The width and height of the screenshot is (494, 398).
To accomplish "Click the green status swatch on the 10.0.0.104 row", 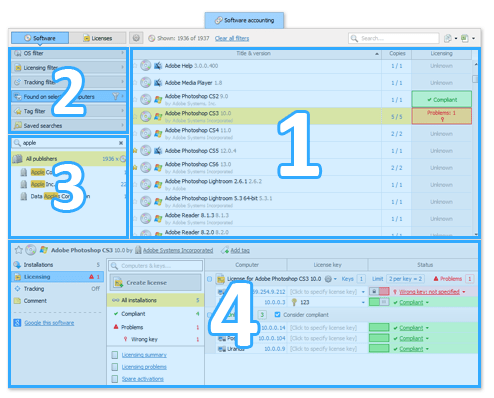I will tap(379, 338).
